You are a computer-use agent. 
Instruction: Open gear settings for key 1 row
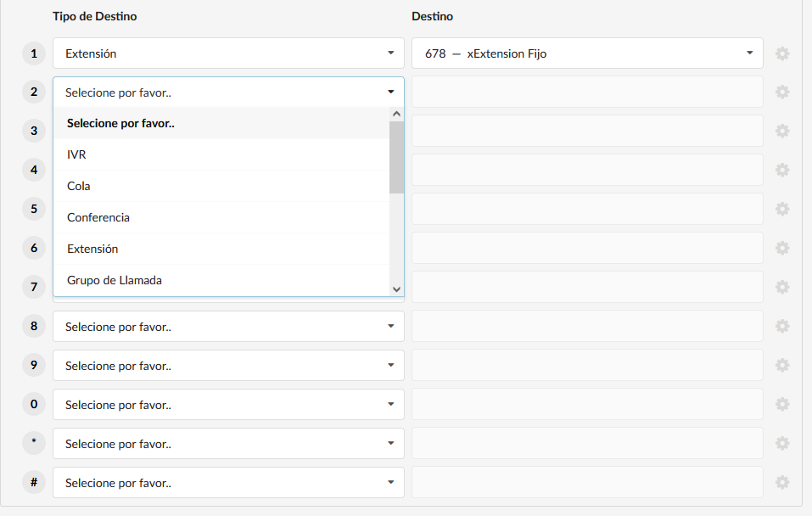click(x=782, y=53)
